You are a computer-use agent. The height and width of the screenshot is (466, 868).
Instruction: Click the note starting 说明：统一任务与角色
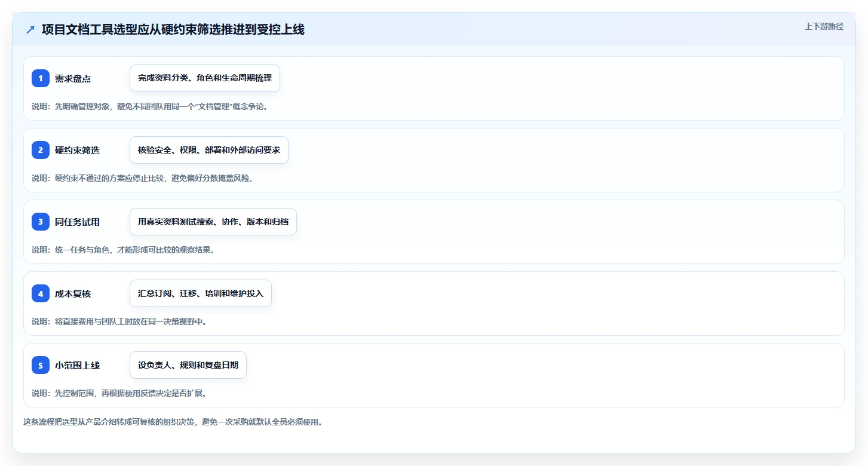[x=123, y=250]
